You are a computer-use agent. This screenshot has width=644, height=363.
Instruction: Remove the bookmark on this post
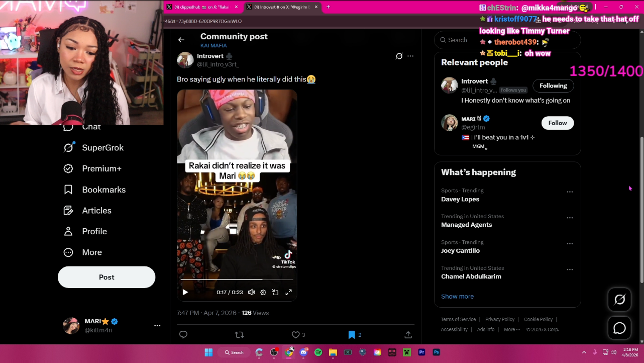352,335
